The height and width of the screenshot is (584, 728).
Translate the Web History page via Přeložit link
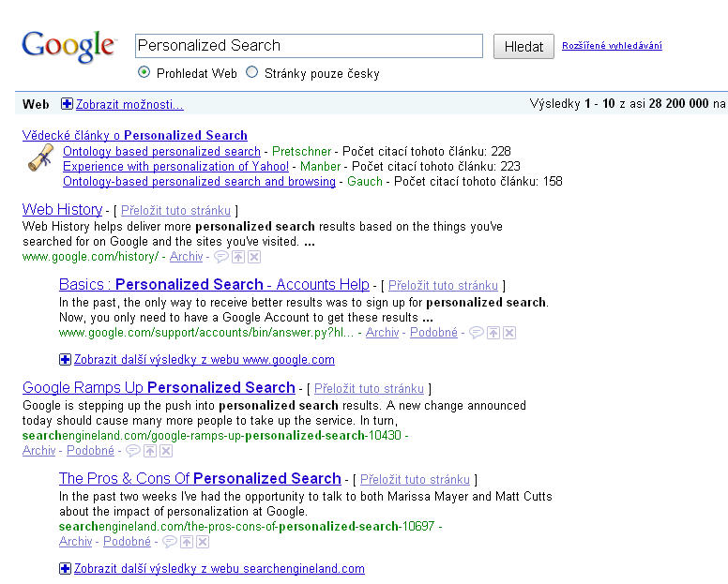175,211
